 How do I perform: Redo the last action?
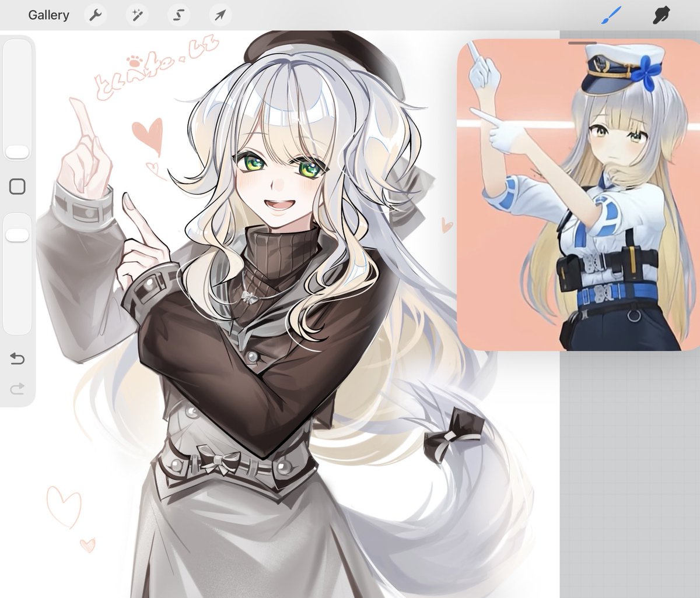click(x=17, y=388)
